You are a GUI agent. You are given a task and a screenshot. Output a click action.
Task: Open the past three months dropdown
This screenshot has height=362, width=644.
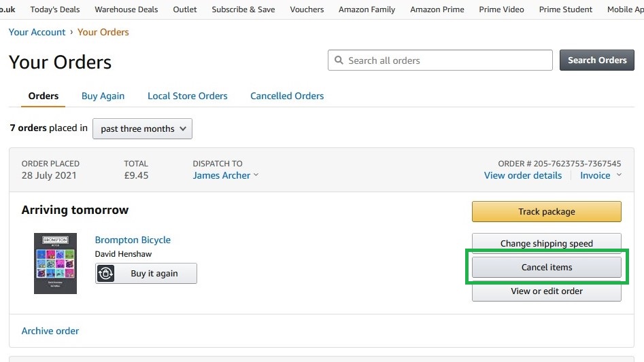pos(142,129)
